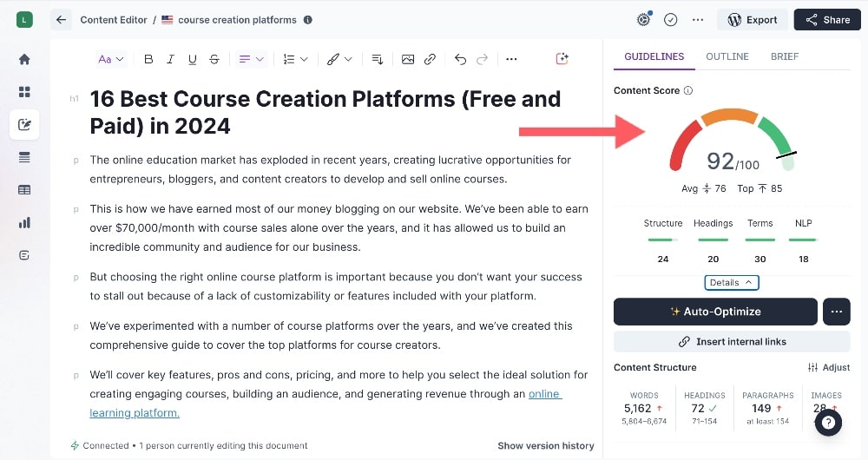Switch to the BRIEF tab
This screenshot has height=460, width=868.
point(785,56)
